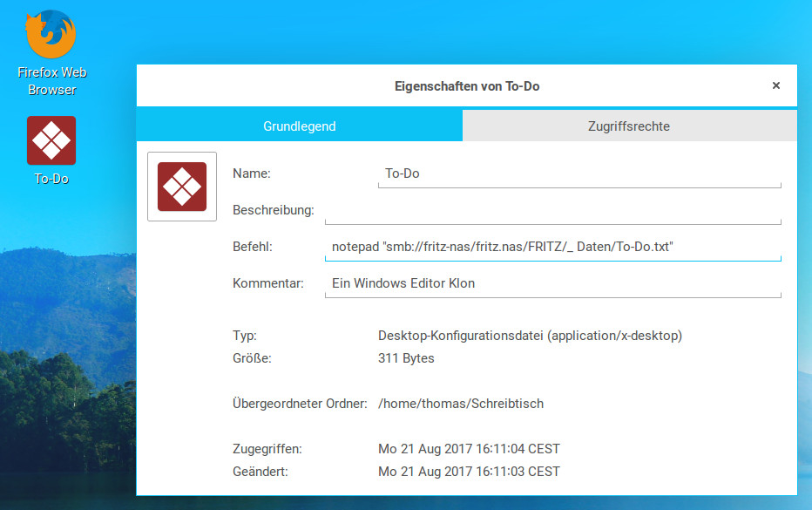Click the 'Firefox Web Browser' desktop label
Image resolution: width=812 pixels, height=510 pixels.
52,81
